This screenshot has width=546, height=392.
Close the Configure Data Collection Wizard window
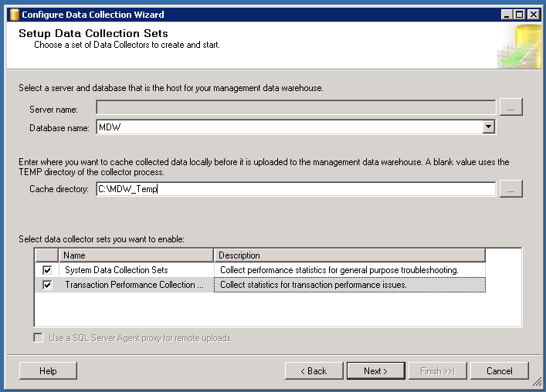click(x=532, y=14)
